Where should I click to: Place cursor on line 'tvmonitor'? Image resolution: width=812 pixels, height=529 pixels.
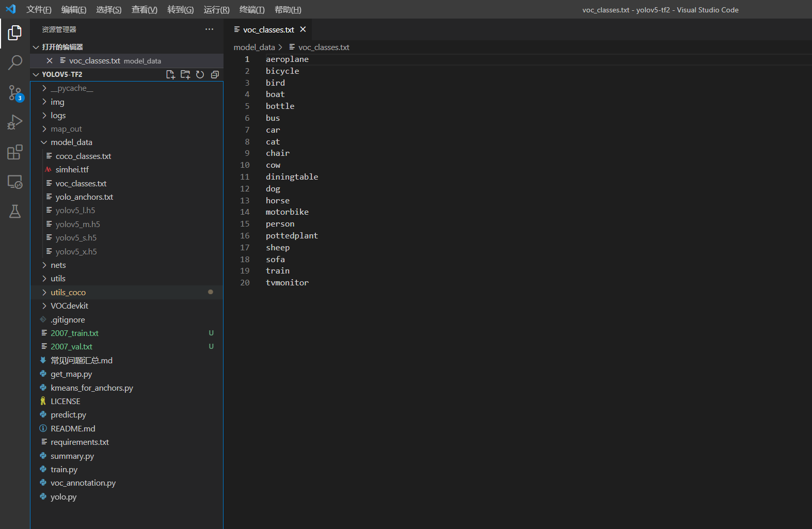288,283
